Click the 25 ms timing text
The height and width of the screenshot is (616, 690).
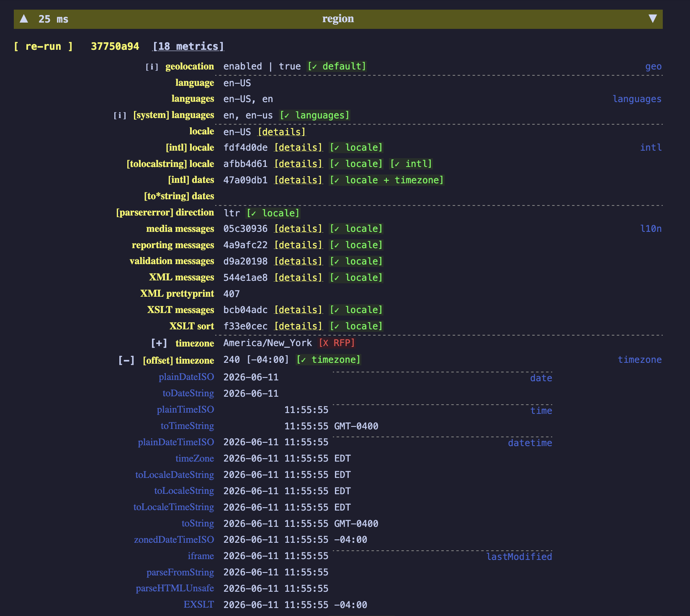(x=53, y=19)
